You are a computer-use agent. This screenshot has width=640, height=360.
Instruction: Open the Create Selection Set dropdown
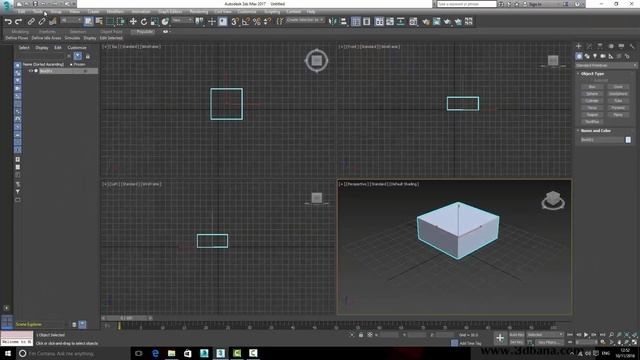coord(305,20)
